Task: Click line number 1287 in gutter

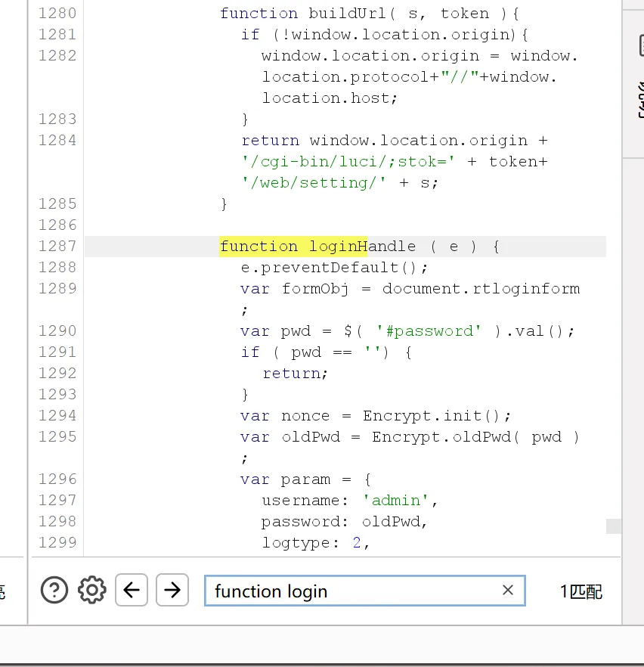Action: point(57,246)
